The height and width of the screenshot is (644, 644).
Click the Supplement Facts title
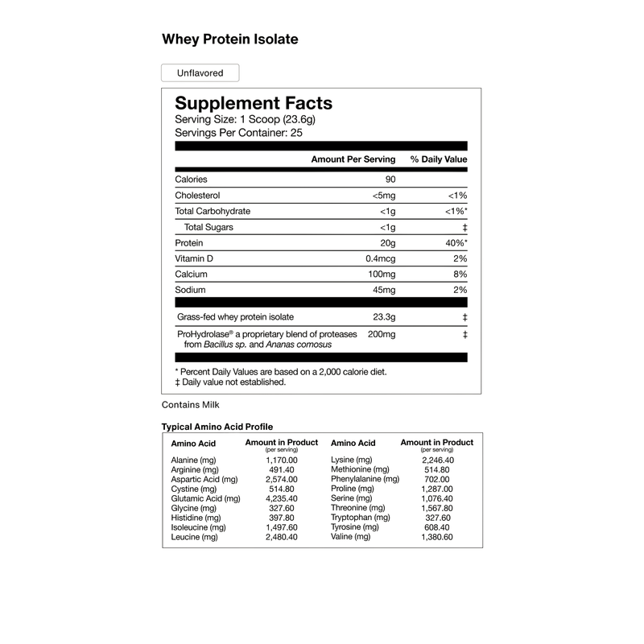tap(254, 103)
